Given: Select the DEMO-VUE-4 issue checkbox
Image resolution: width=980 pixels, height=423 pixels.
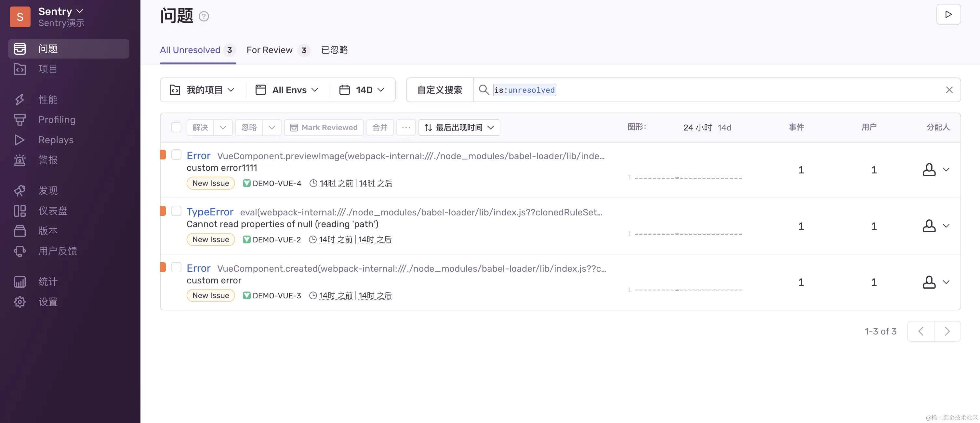Looking at the screenshot, I should coord(176,155).
